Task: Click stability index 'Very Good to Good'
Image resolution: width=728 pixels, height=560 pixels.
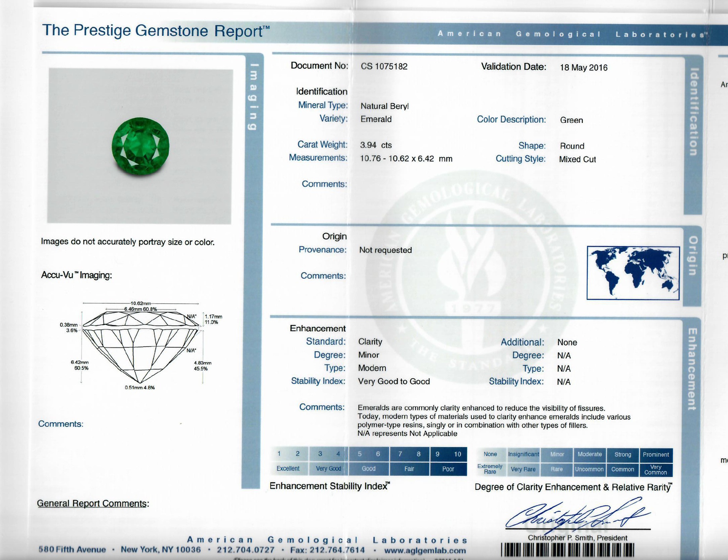Action: pos(394,381)
